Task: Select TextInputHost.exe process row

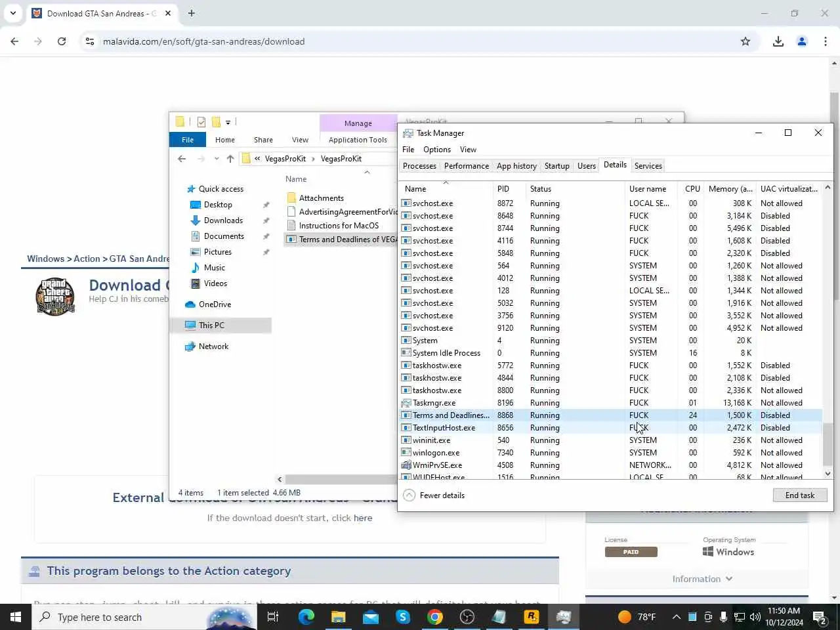Action: (610, 428)
